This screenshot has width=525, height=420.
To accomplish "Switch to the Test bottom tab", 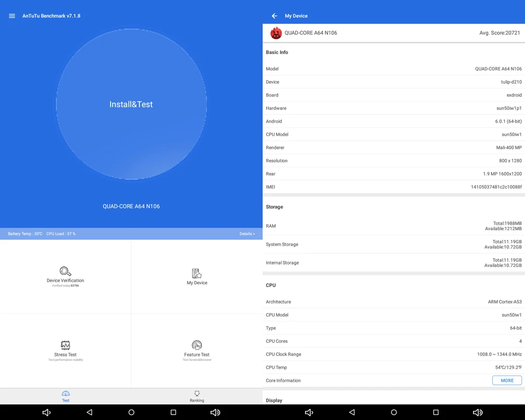I will tap(66, 396).
